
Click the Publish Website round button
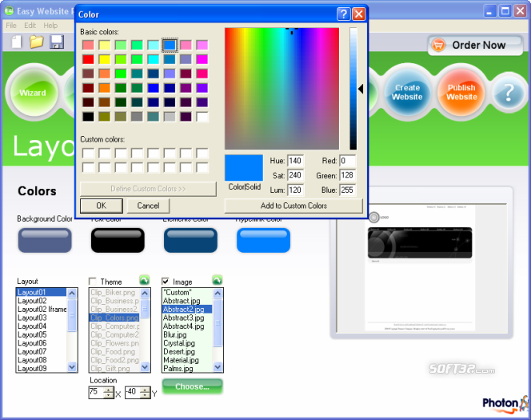click(x=461, y=92)
